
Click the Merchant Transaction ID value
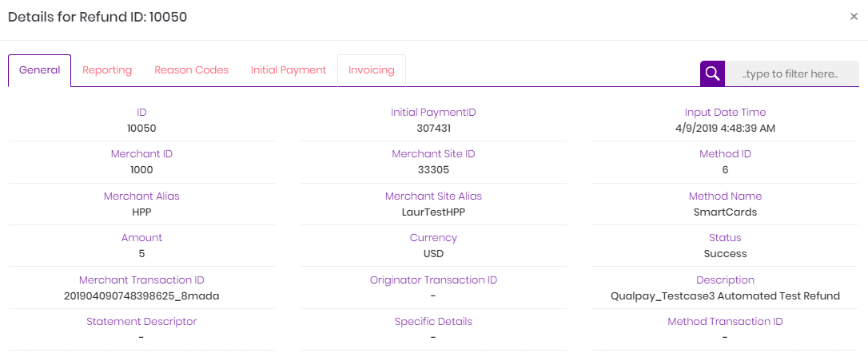click(141, 296)
